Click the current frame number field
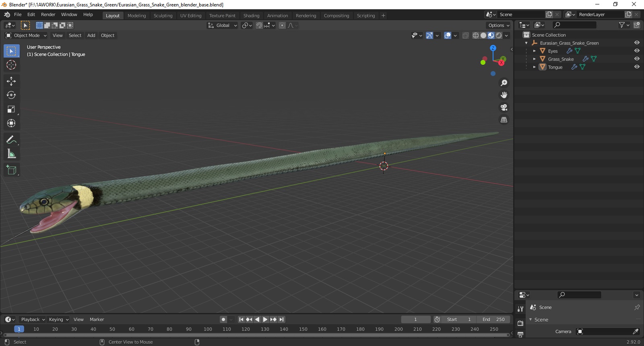 coord(416,319)
